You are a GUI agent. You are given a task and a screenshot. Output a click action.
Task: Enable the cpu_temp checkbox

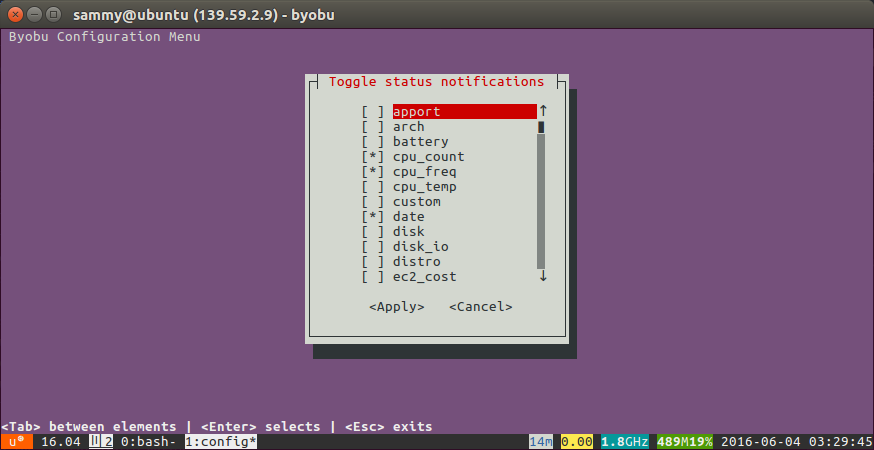pyautogui.click(x=373, y=187)
